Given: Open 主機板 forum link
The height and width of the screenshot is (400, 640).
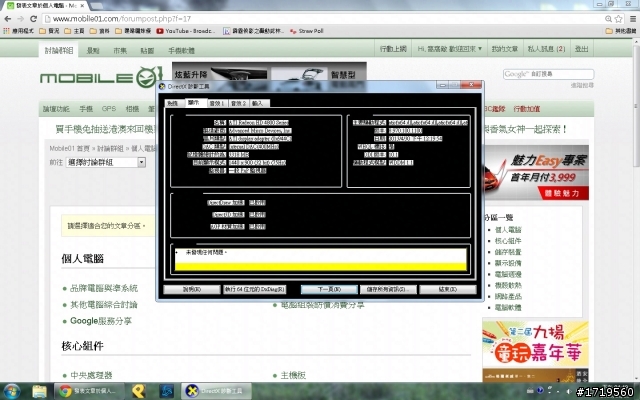Looking at the screenshot, I should coord(293,375).
